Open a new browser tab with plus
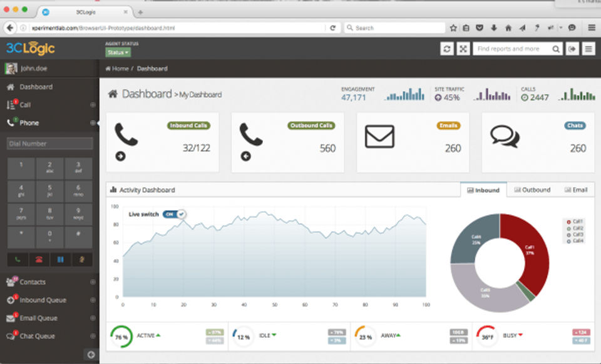This screenshot has width=601, height=364. click(x=140, y=13)
